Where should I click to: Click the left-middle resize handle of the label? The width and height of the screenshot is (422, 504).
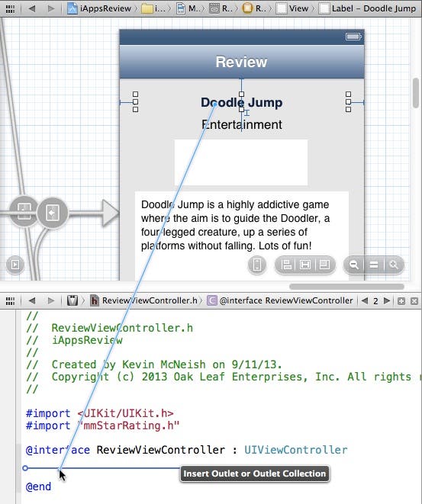(135, 102)
